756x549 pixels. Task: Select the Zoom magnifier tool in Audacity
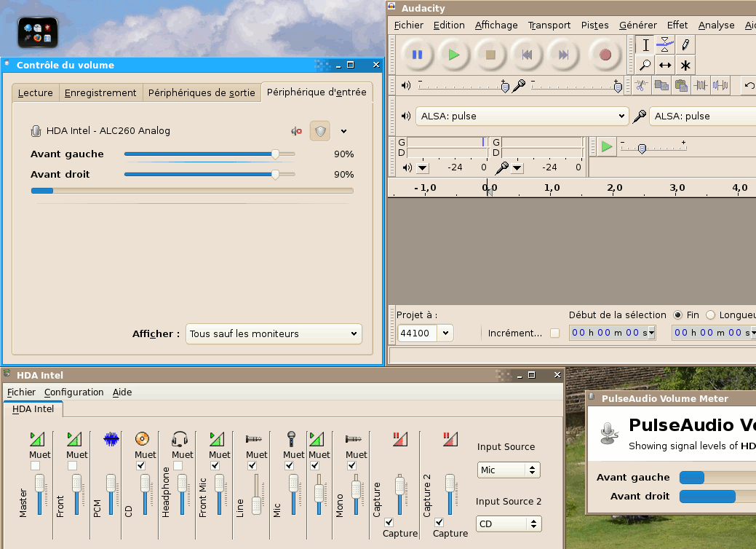click(x=645, y=65)
